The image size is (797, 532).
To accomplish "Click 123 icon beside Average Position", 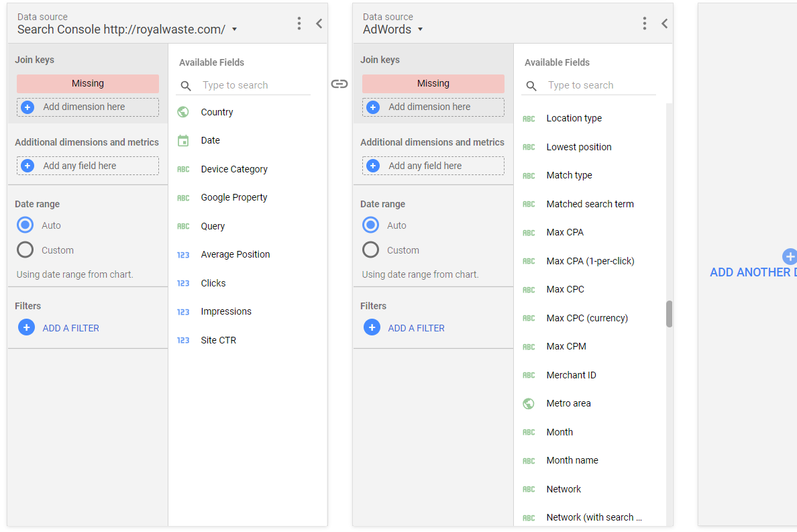I will point(183,254).
